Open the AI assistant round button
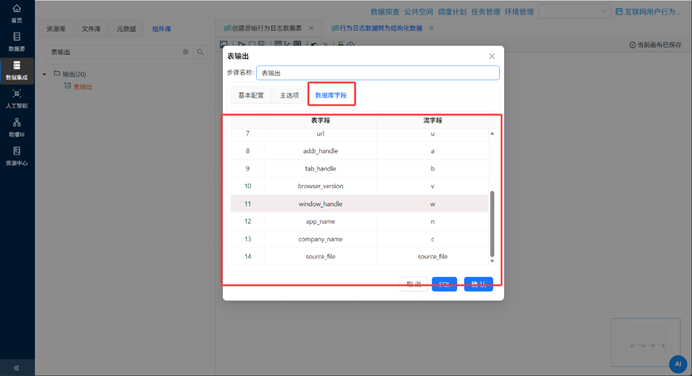This screenshot has height=376, width=692. pos(678,364)
